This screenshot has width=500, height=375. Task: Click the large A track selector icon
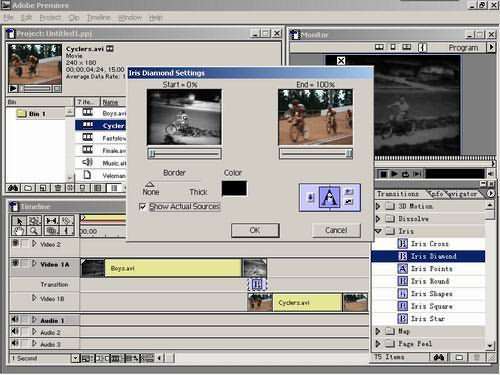(x=329, y=197)
